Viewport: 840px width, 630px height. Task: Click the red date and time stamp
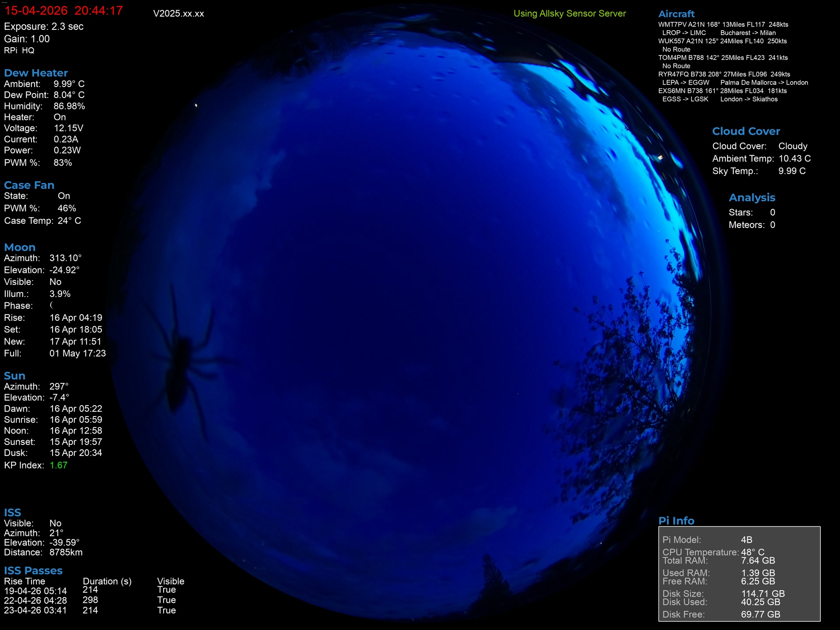point(63,11)
